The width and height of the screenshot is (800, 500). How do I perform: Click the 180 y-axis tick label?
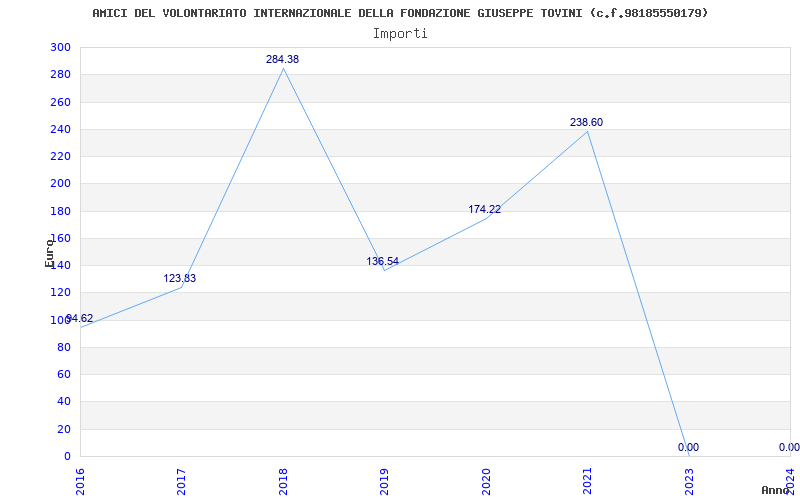point(60,211)
